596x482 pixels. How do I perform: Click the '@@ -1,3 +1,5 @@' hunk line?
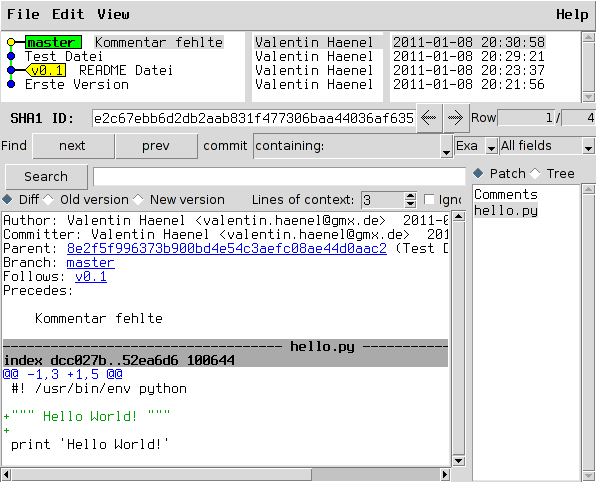63,374
